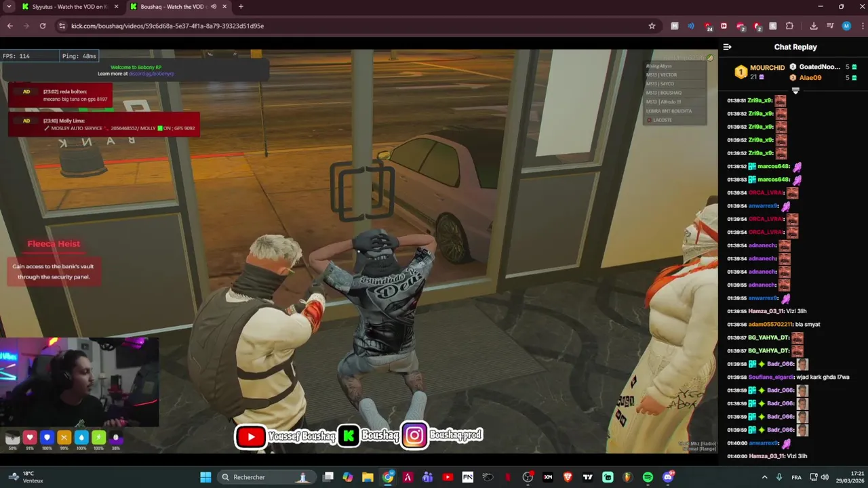Open Microsoft Teams from the taskbar
The height and width of the screenshot is (488, 868).
coord(427,477)
